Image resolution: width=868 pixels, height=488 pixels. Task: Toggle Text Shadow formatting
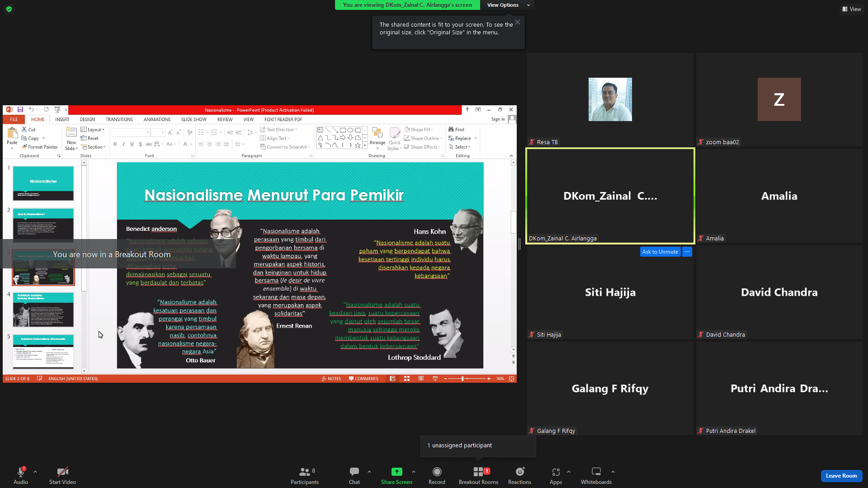141,144
